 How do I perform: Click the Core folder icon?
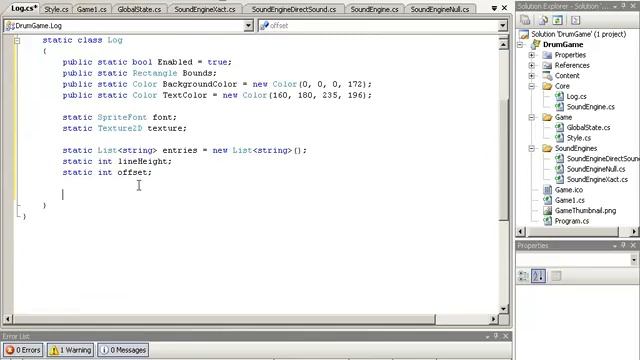(547, 86)
